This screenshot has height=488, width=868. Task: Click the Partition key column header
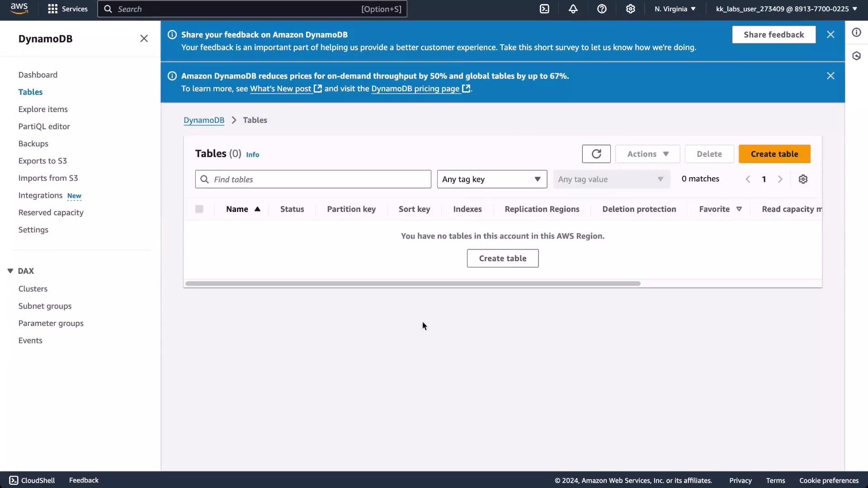[x=351, y=209]
